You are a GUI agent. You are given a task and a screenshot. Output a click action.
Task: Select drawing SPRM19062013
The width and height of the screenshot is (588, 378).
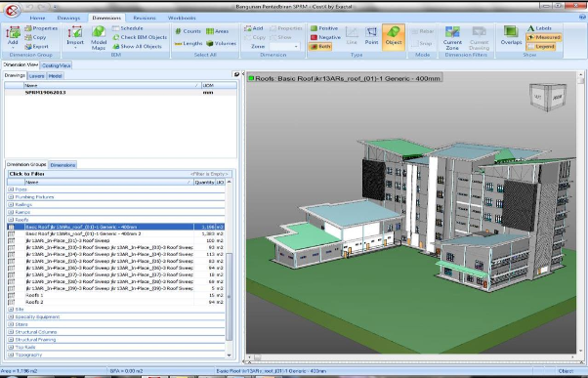(120, 92)
